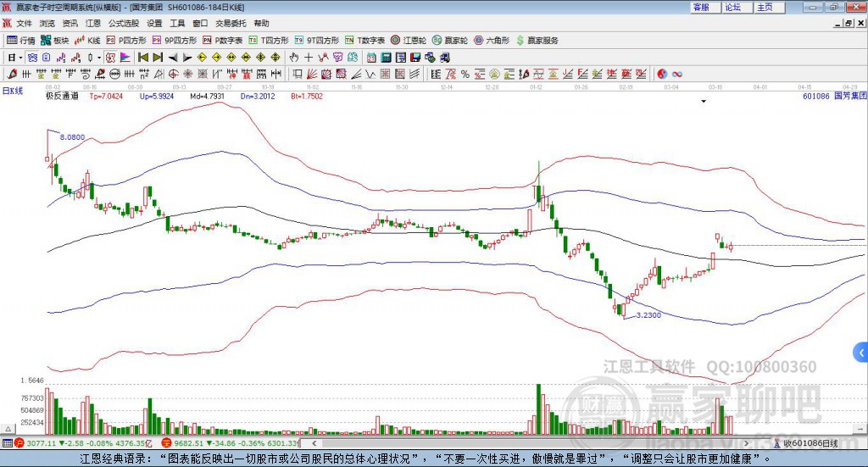
Task: Open the T数字表 tool
Action: click(x=364, y=41)
